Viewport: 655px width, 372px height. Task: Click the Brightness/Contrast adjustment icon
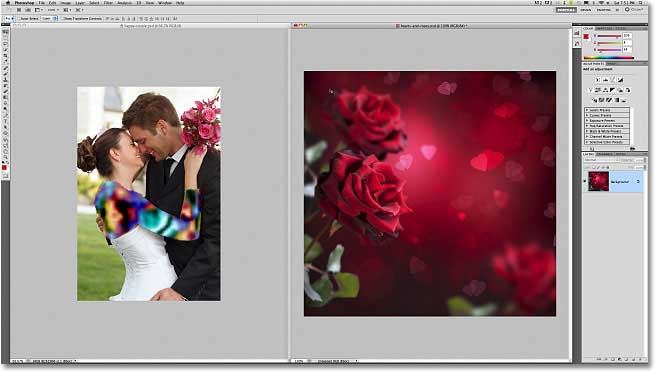[x=598, y=80]
